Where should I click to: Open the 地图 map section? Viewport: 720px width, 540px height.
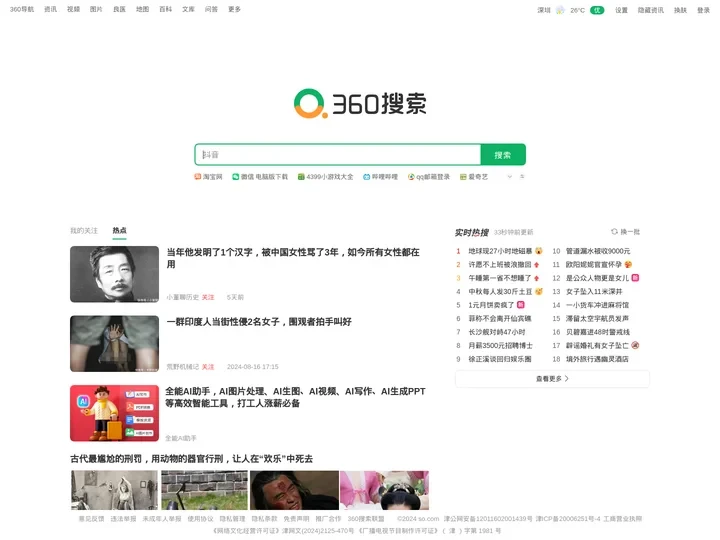(142, 9)
